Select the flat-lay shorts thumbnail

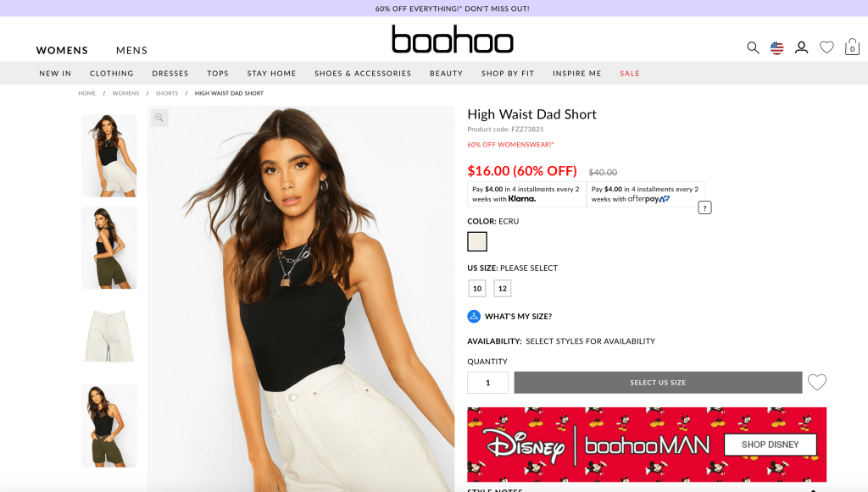pos(109,336)
